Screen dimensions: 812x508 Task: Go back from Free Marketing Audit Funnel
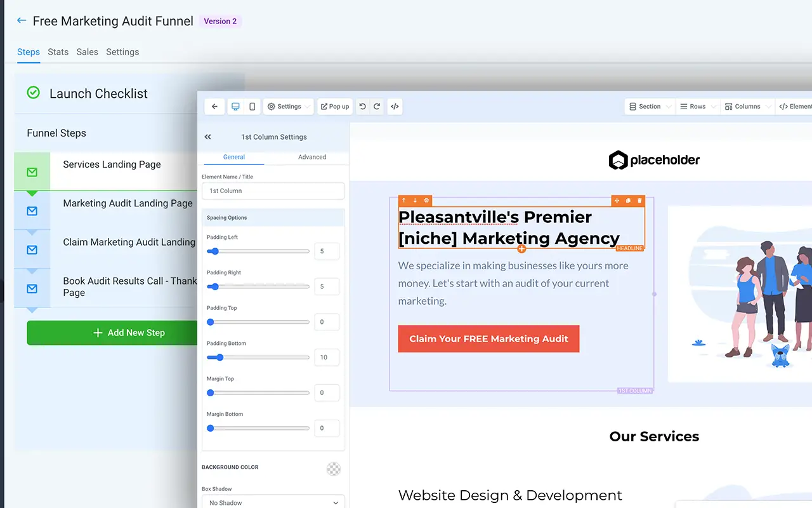click(22, 20)
